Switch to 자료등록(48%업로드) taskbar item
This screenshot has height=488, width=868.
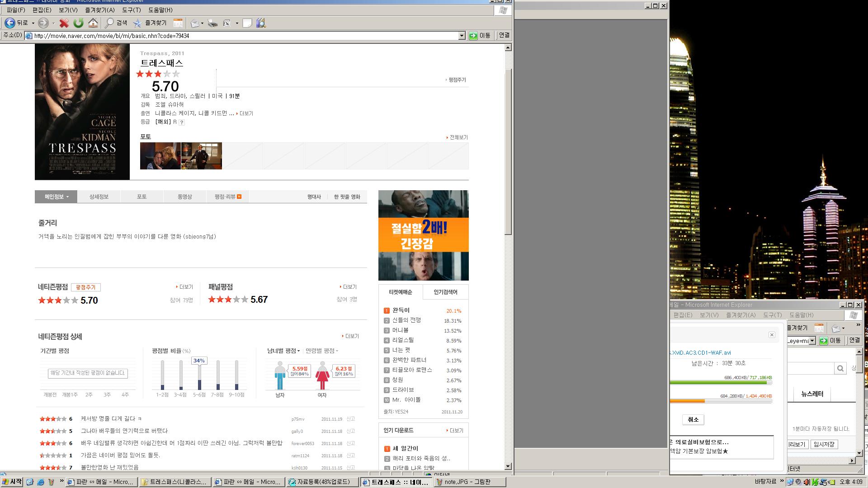tap(323, 482)
